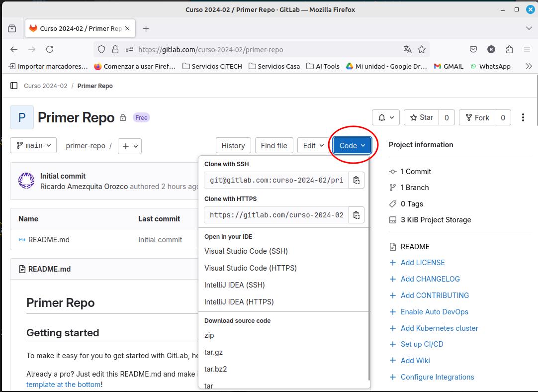Image resolution: width=538 pixels, height=392 pixels.
Task: Toggle the GitLab sidebar panel icon
Action: (x=14, y=86)
